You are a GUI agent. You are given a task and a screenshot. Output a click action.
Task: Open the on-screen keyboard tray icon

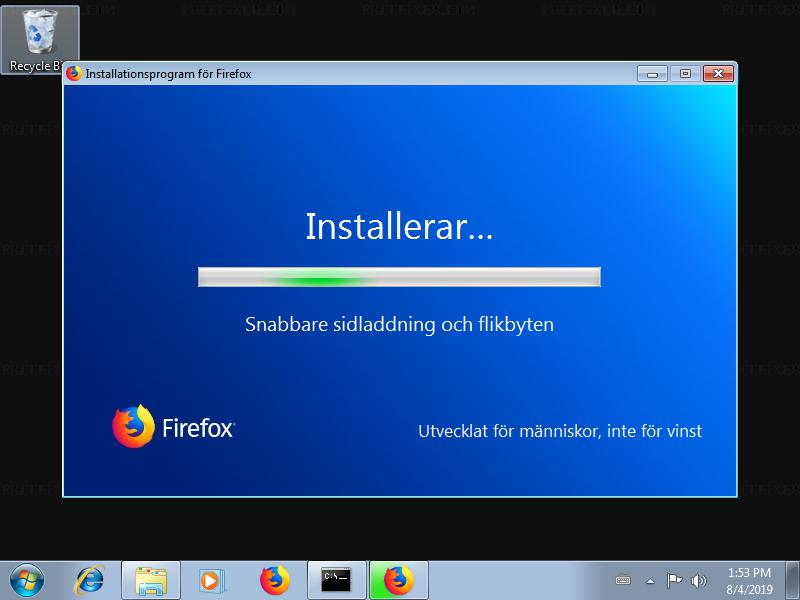click(x=623, y=580)
